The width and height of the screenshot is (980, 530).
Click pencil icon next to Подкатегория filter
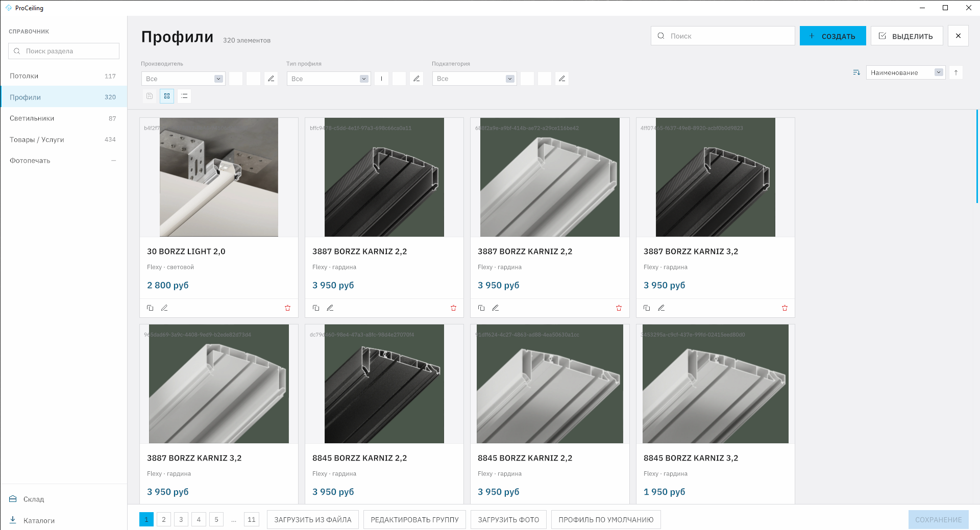click(x=562, y=79)
